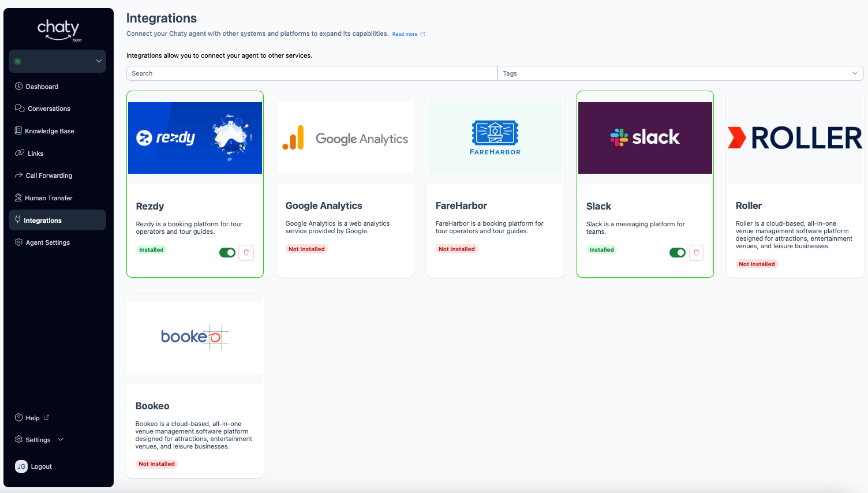Open the Google Analytics logo thumbnail
Viewport: 868px width, 493px height.
point(345,138)
